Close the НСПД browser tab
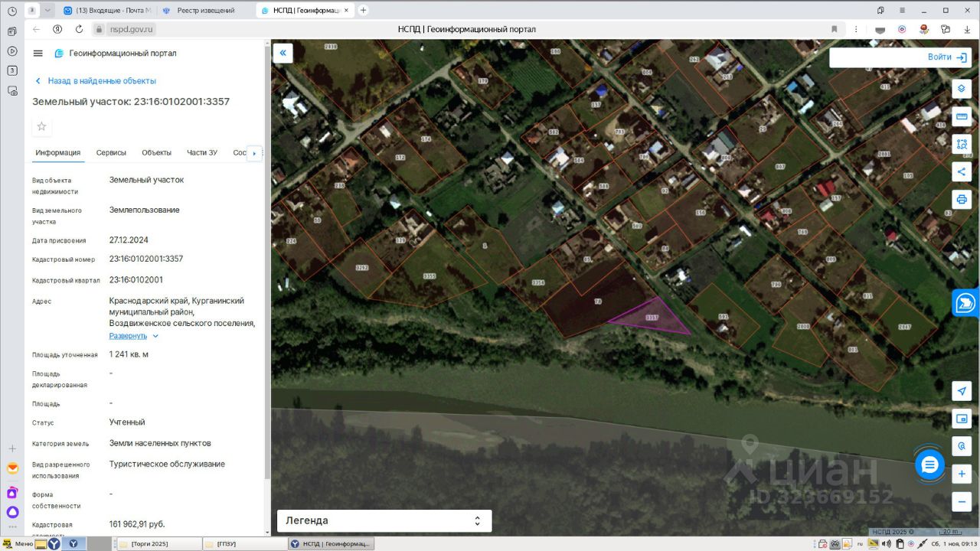Screen dimensions: 980x551 [x=348, y=10]
